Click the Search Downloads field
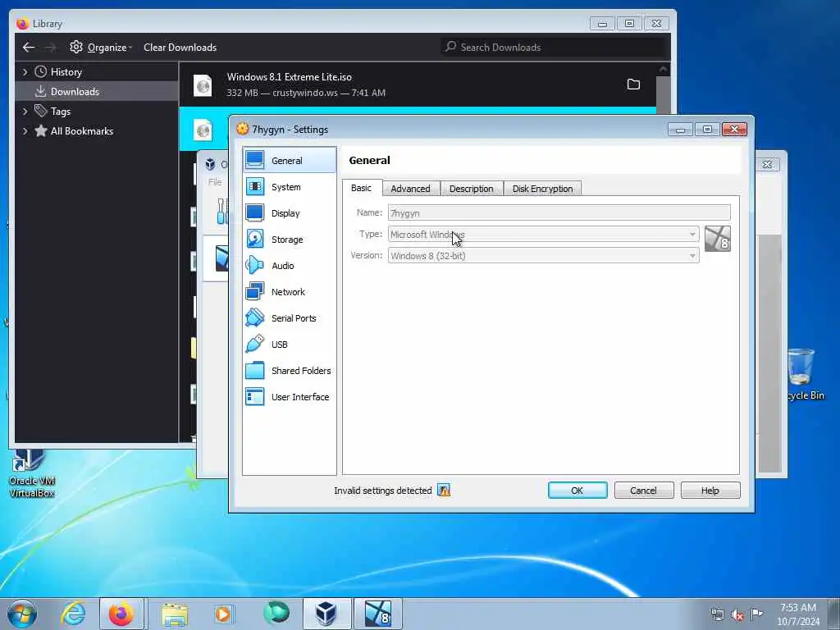This screenshot has width=840, height=630. click(x=555, y=47)
